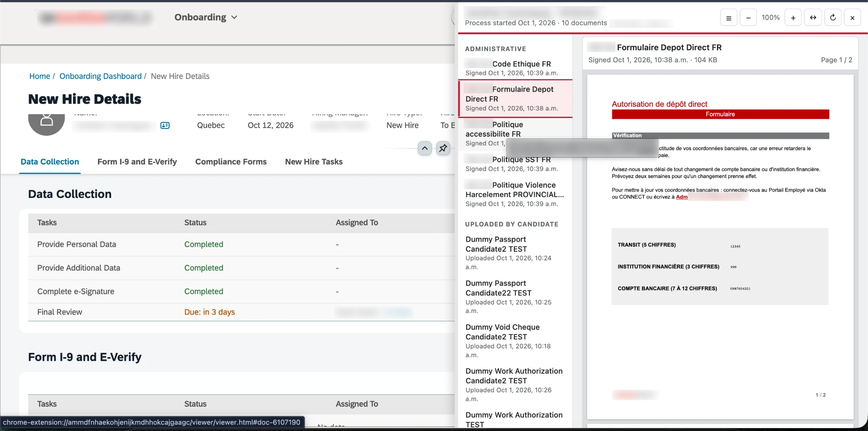Go to Onboarding Dashboard breadcrumb link
The width and height of the screenshot is (868, 431).
(x=100, y=76)
